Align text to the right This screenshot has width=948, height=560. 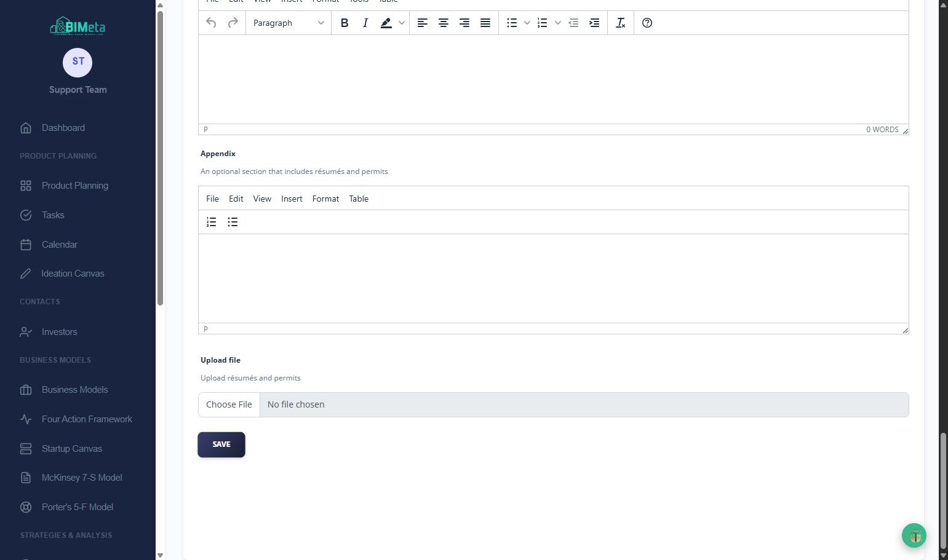pyautogui.click(x=464, y=23)
